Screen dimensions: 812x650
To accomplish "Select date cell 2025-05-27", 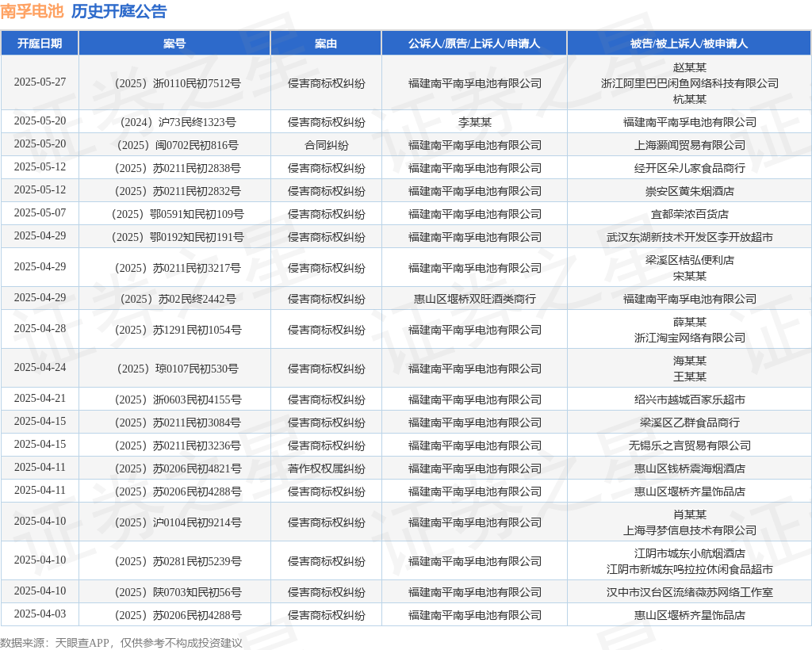I will (x=40, y=82).
